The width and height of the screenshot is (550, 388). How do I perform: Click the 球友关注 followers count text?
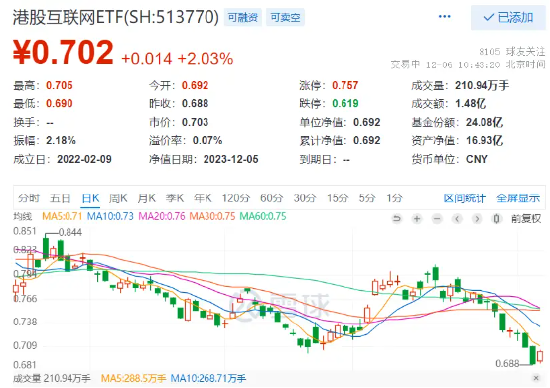tap(512, 52)
